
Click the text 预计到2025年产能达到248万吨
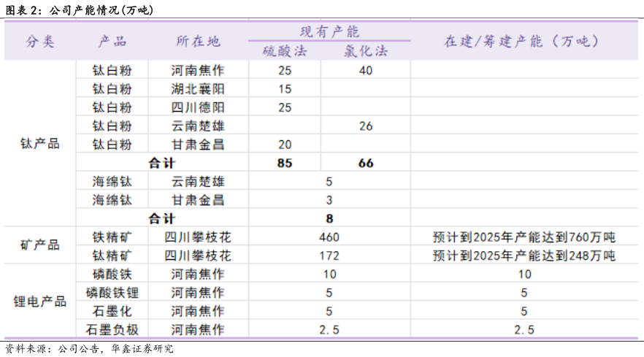[x=524, y=256]
